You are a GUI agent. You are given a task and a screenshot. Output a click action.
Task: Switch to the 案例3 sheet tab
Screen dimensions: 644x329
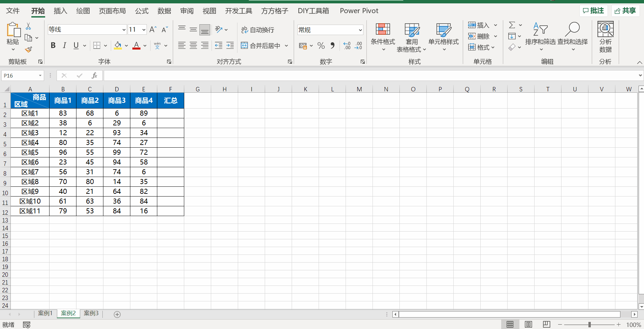point(91,313)
